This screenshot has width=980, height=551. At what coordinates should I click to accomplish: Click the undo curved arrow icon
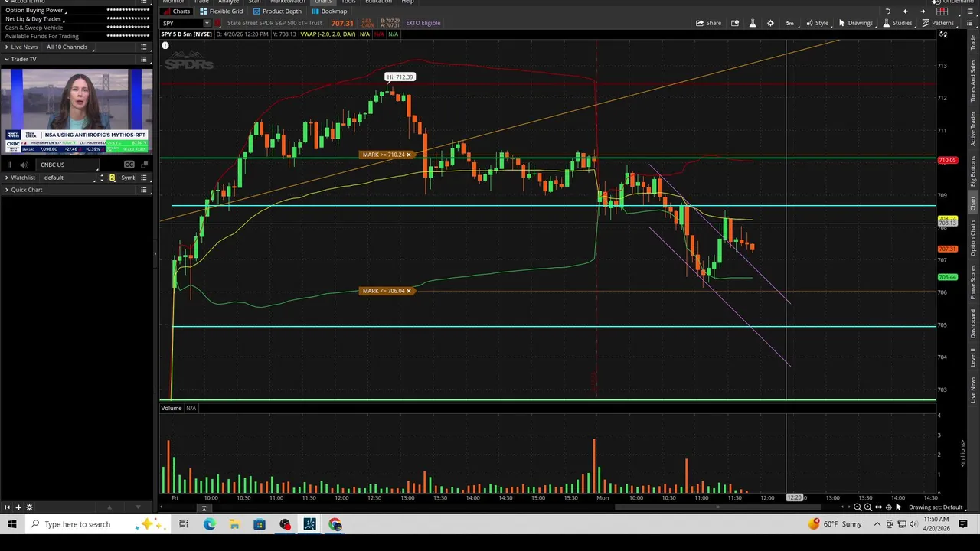pyautogui.click(x=888, y=11)
